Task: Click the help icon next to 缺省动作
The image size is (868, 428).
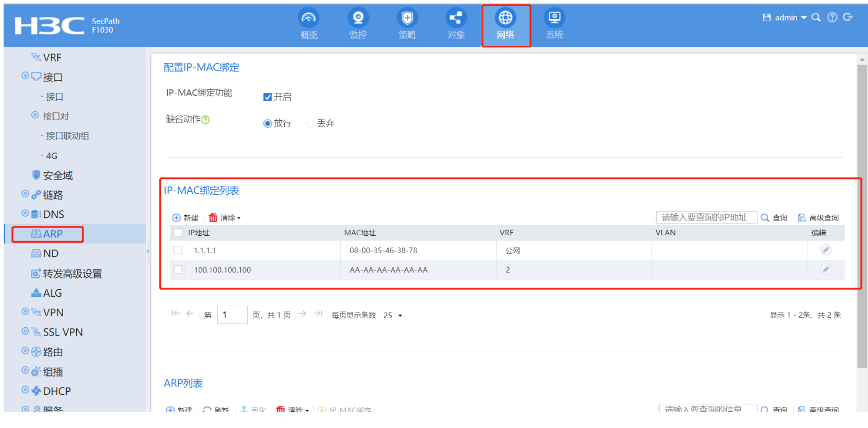Action: coord(206,120)
